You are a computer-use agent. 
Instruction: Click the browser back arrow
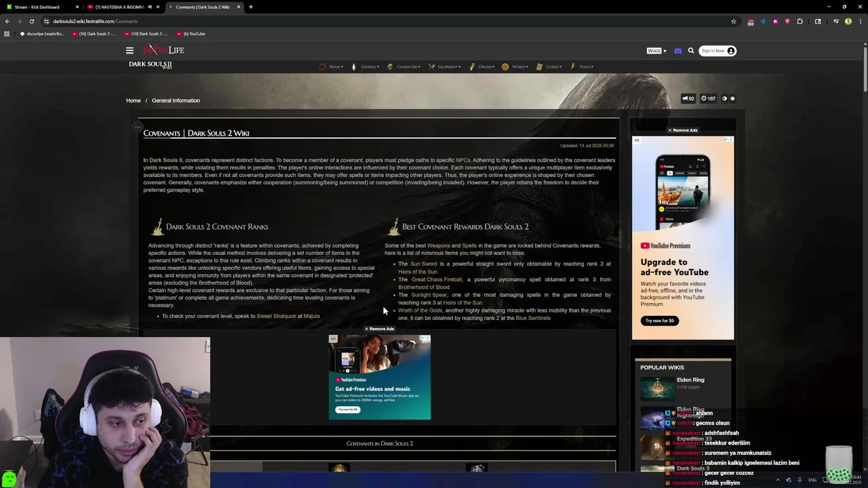(x=7, y=21)
